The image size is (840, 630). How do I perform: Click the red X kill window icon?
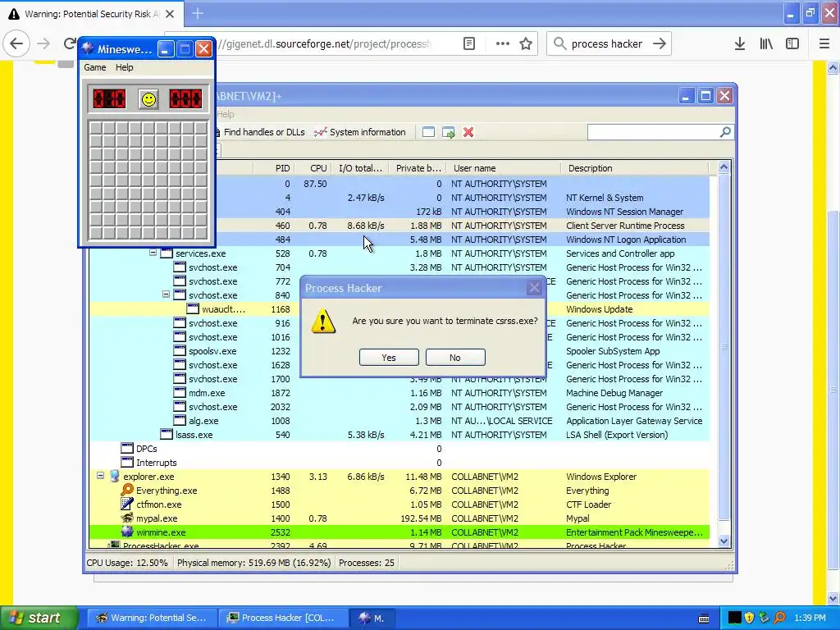468,132
